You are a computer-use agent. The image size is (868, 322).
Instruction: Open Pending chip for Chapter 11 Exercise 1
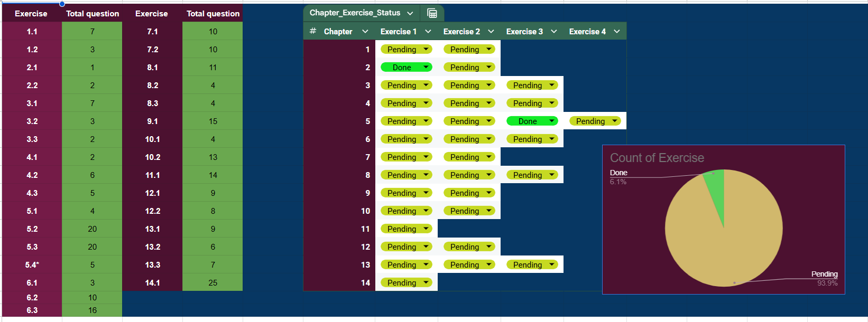tap(406, 229)
